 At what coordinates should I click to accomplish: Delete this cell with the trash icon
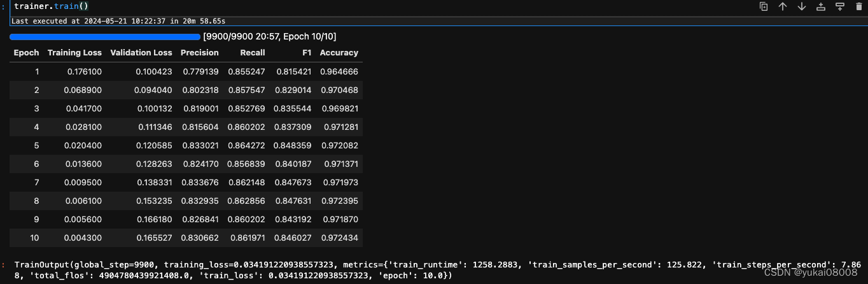click(x=859, y=6)
